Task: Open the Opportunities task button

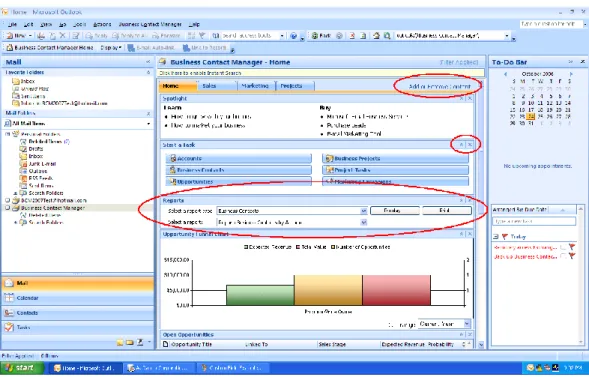Action: [239, 182]
